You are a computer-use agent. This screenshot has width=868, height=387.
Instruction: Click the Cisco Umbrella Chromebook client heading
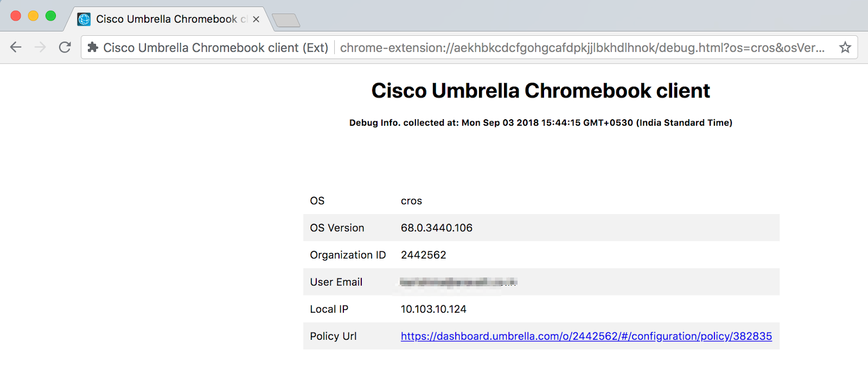540,91
